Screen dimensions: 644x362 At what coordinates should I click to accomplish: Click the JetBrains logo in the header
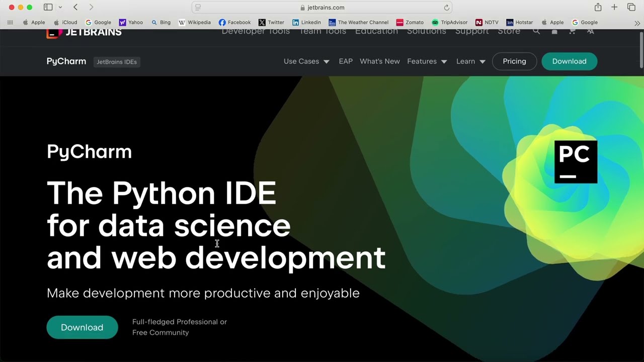coord(84,33)
